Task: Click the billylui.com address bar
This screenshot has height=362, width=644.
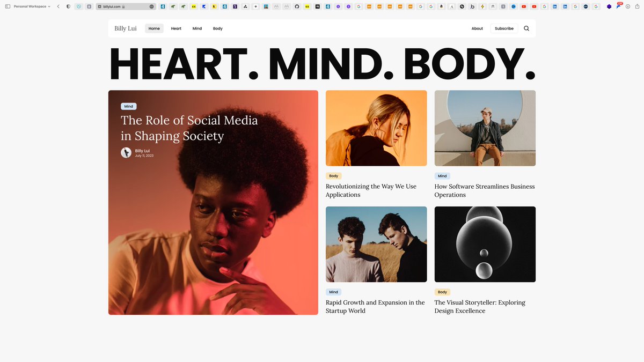Action: [126, 6]
